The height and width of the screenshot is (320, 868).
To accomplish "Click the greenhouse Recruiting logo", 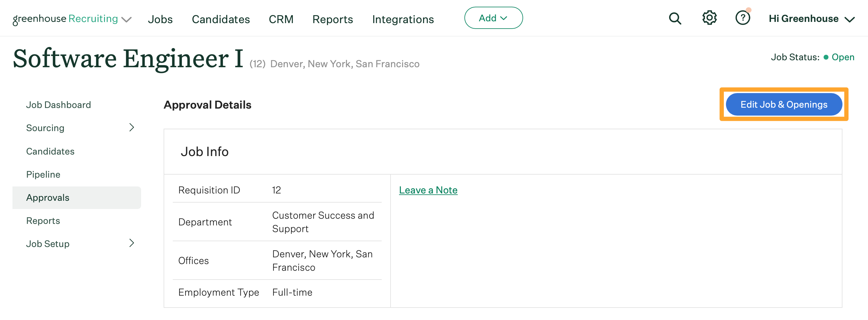I will (65, 19).
